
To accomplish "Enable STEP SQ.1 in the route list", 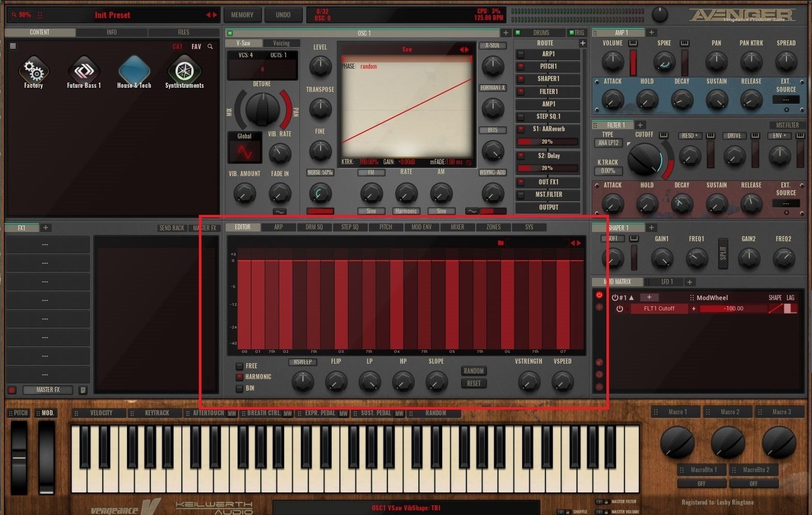I will tap(521, 117).
